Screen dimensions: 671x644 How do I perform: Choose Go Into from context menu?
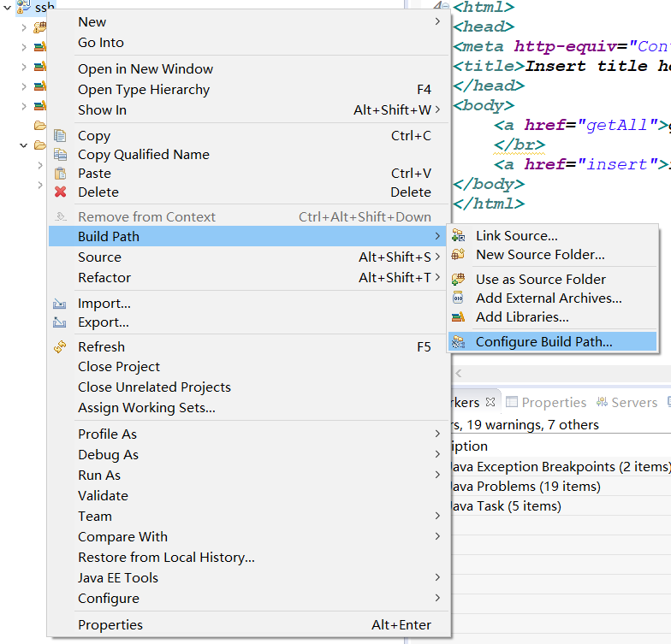pos(248,43)
